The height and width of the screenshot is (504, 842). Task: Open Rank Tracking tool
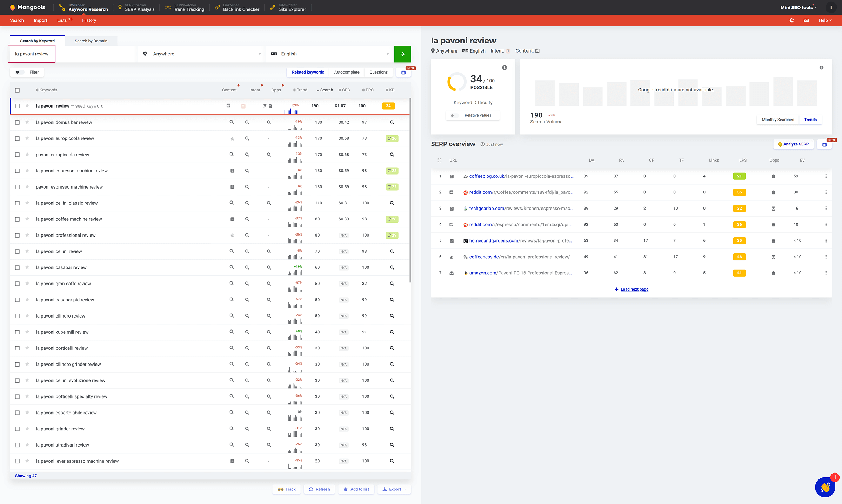click(x=185, y=7)
